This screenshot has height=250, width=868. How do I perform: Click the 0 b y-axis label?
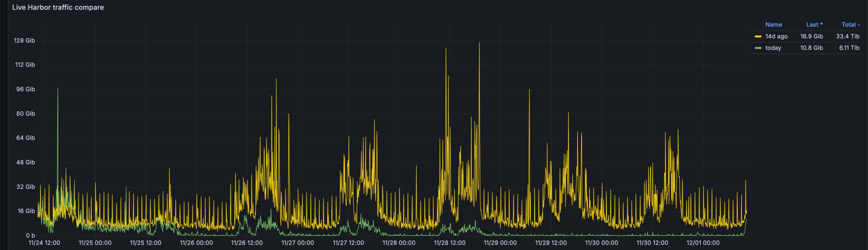(30, 235)
